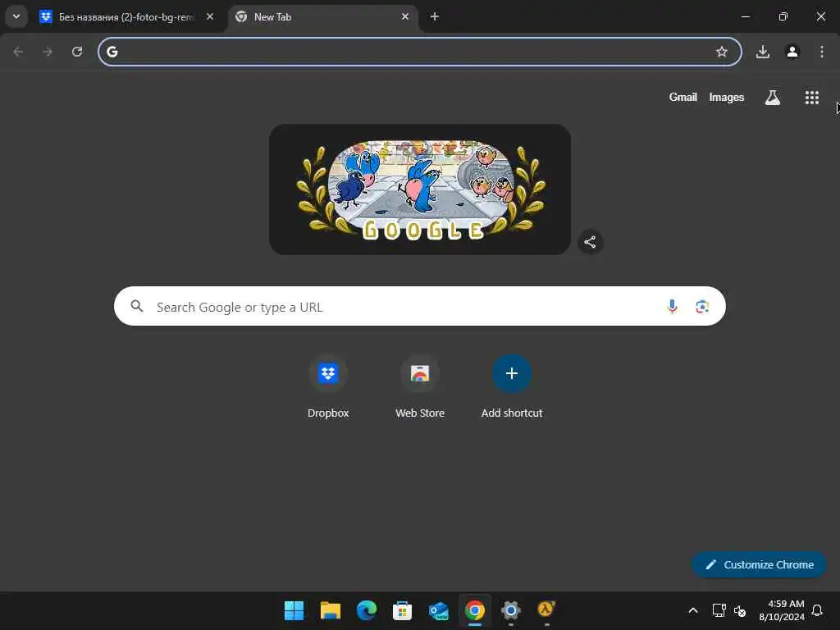Click the Google Chrome taskbar icon
840x630 pixels.
[475, 610]
